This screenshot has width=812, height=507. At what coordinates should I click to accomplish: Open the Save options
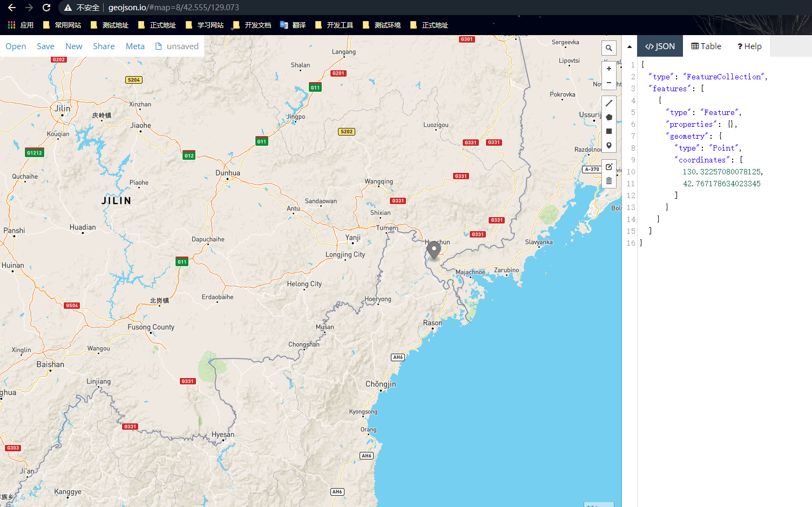(45, 46)
